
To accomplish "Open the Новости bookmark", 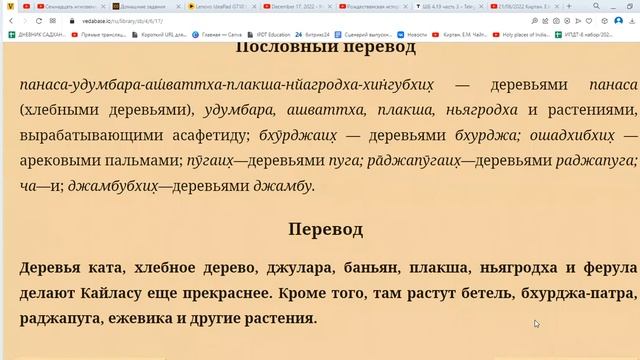I will coord(412,35).
